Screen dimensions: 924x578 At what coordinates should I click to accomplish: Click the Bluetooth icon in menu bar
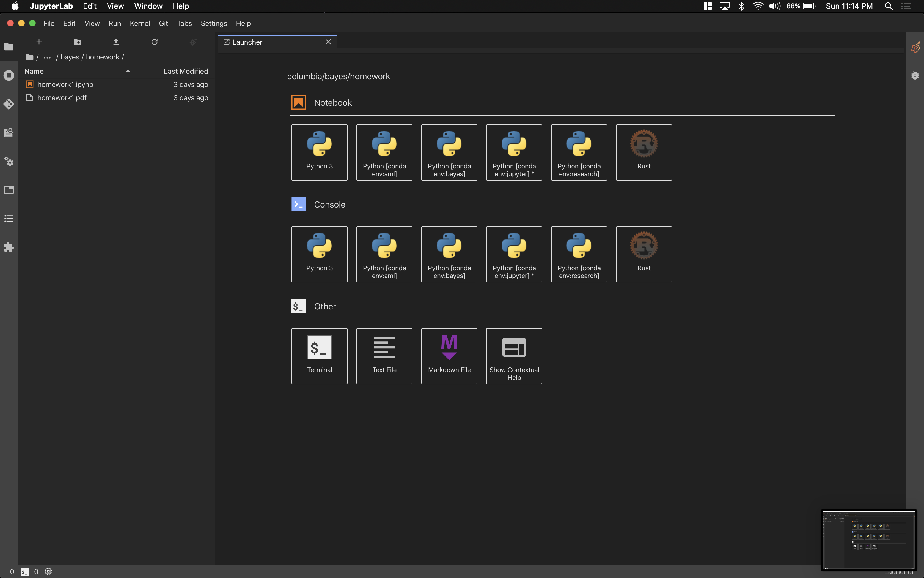741,6
